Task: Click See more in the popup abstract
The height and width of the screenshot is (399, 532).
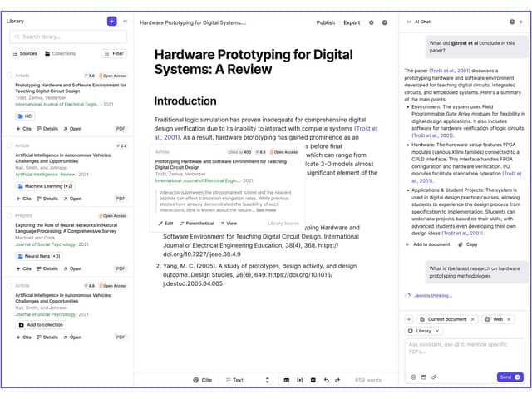Action: tap(266, 210)
